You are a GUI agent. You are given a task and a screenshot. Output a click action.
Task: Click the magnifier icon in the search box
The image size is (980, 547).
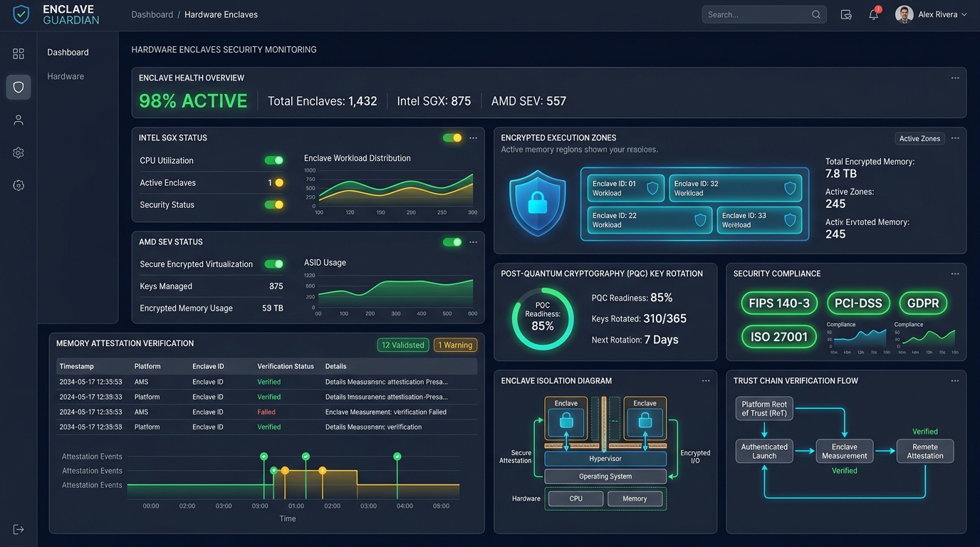click(816, 14)
